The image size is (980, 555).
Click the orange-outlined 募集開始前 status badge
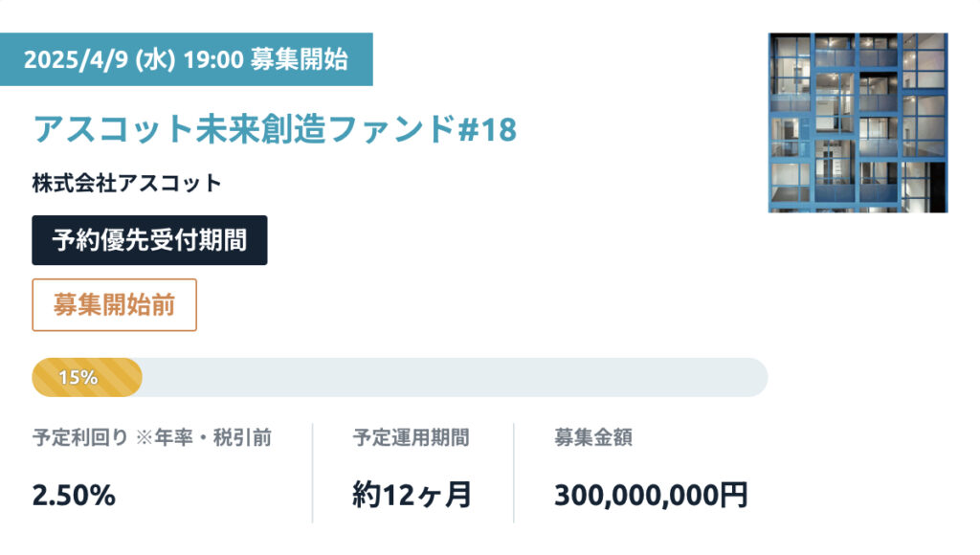pyautogui.click(x=115, y=305)
